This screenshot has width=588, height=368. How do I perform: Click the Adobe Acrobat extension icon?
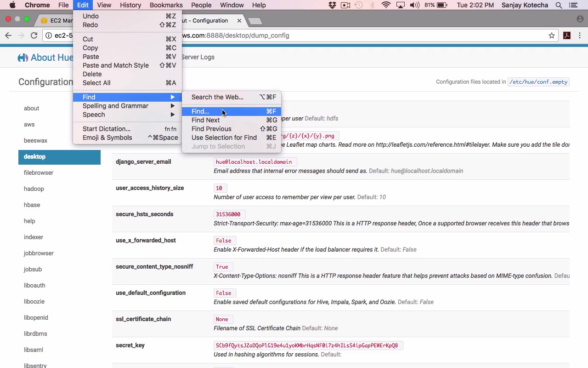click(x=567, y=35)
